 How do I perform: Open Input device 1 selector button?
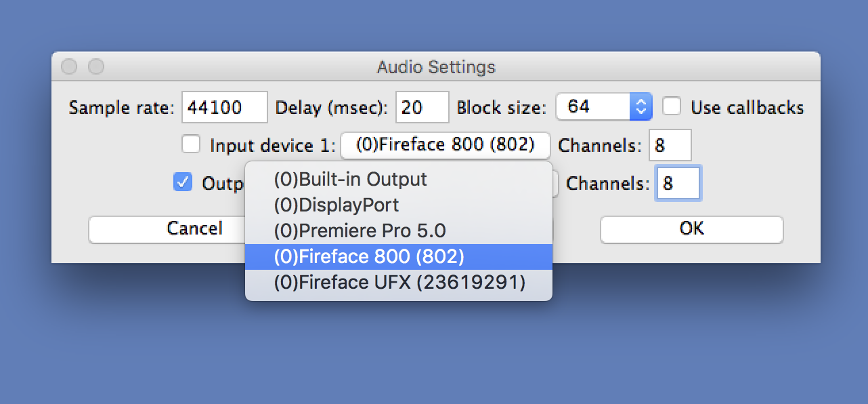point(445,145)
